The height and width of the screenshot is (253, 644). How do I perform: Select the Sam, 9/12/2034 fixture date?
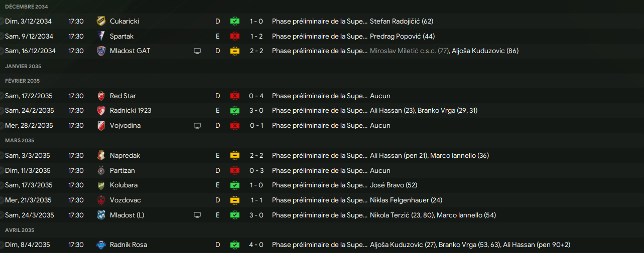29,36
